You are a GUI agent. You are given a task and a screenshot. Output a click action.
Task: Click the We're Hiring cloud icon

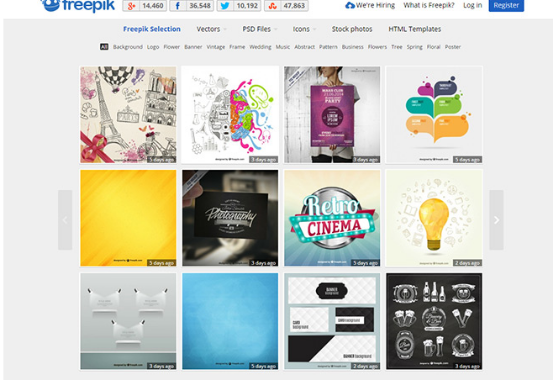350,5
